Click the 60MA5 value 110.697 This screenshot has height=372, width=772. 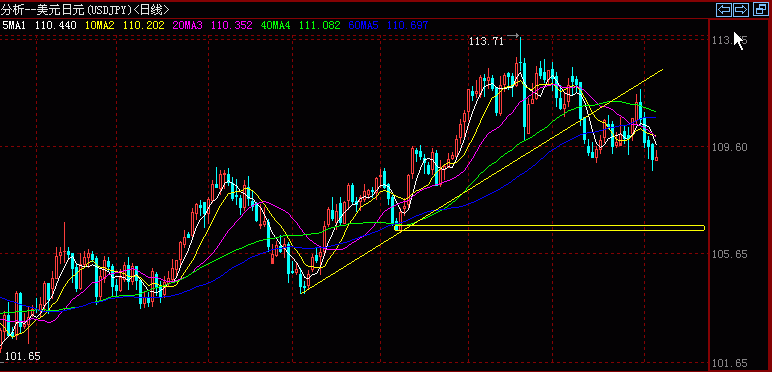pyautogui.click(x=408, y=25)
